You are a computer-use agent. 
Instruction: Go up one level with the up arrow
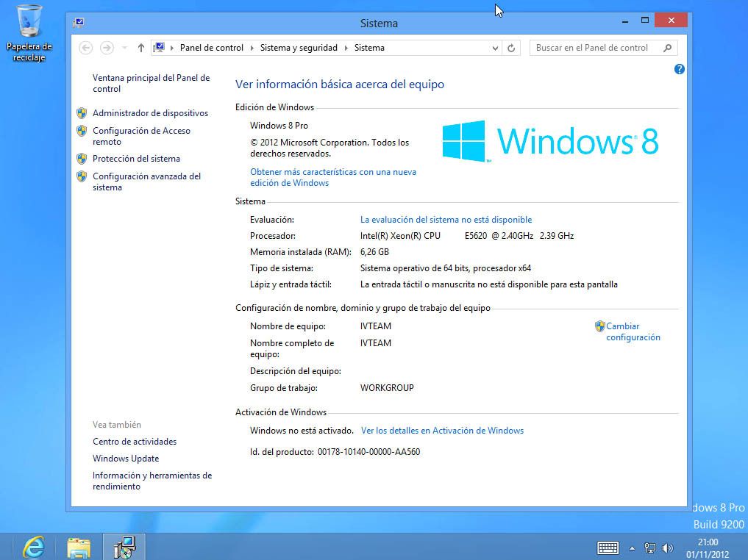(x=140, y=48)
